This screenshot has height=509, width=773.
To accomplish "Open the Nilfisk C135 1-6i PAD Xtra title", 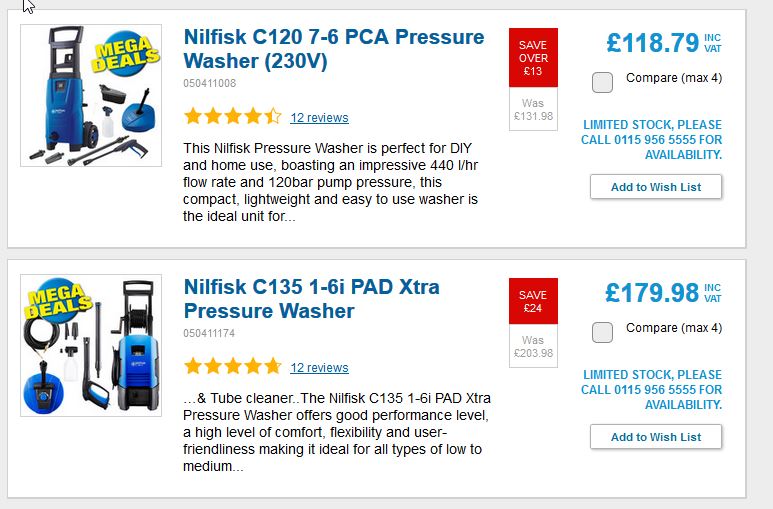I will tap(311, 299).
